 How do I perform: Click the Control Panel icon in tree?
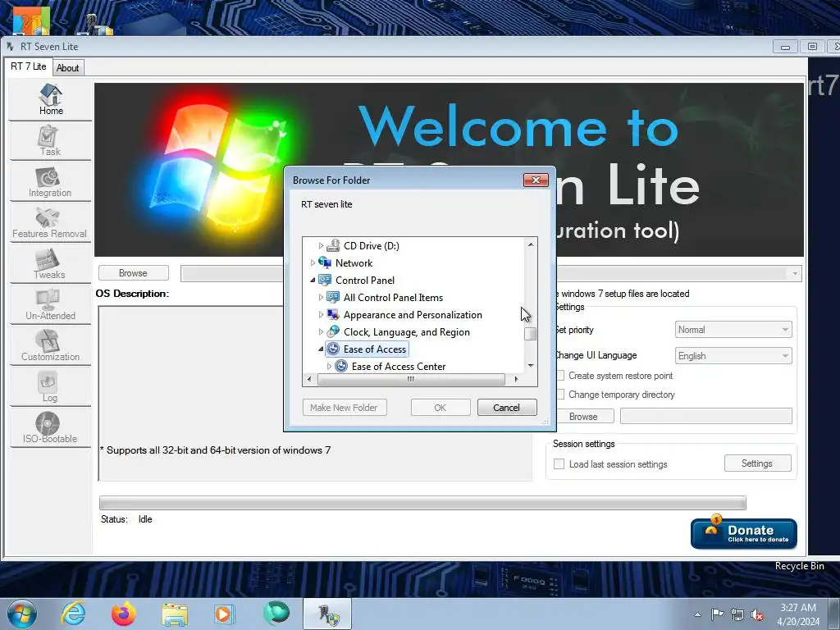click(x=325, y=281)
